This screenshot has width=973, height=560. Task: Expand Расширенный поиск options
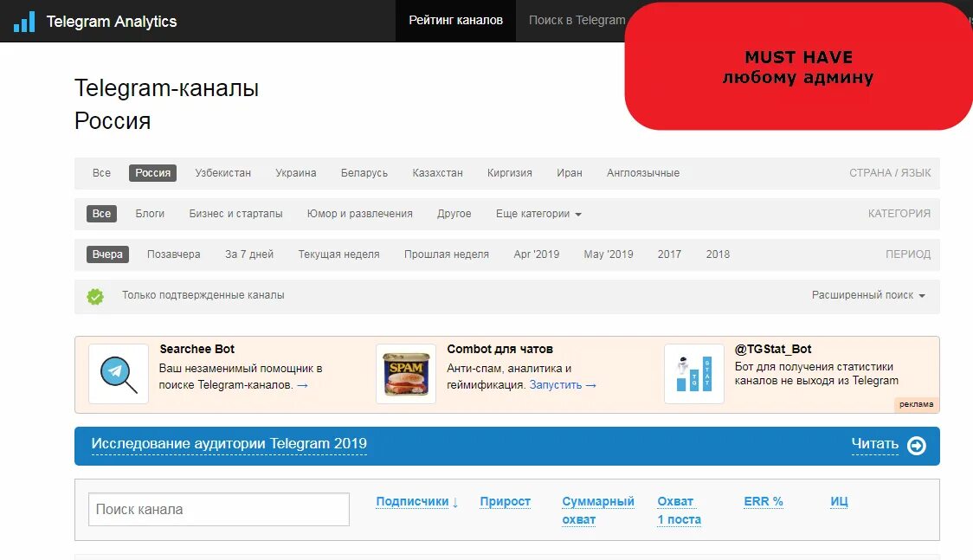868,295
